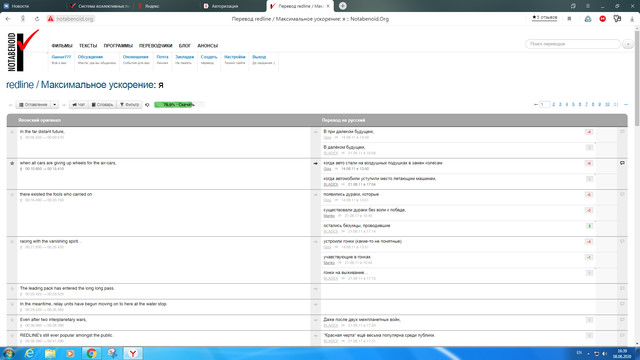Toggle bookmark star for 'when all cars' row
Viewport: 640px width, 360px height.
[x=12, y=163]
